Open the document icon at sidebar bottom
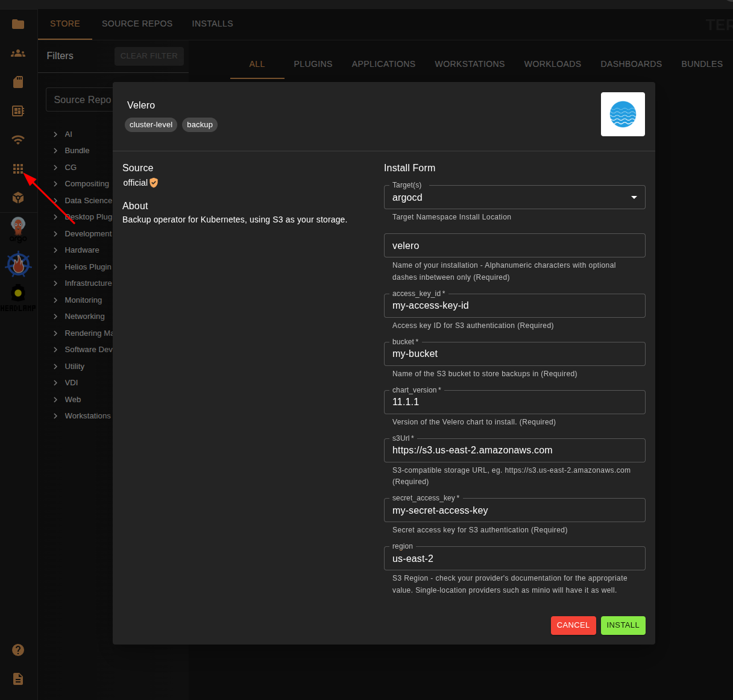Screen dimensions: 733x700 (x=18, y=679)
